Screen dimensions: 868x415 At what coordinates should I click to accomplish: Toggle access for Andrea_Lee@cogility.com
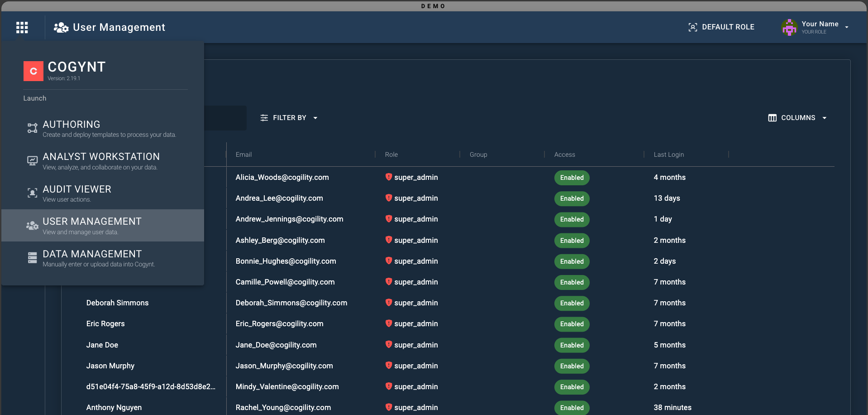pos(572,198)
